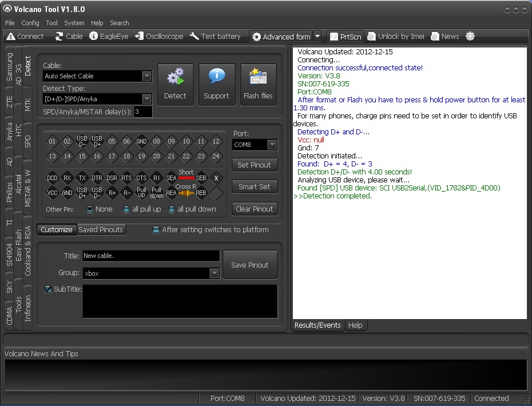This screenshot has width=532, height=406.
Task: Select the REB cross resistor pin
Action: (x=201, y=193)
